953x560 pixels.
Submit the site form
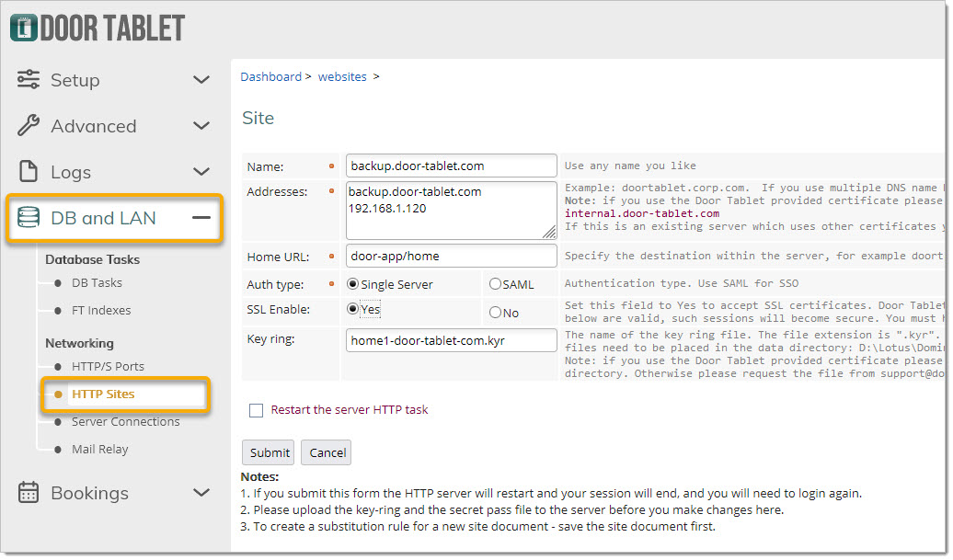269,452
